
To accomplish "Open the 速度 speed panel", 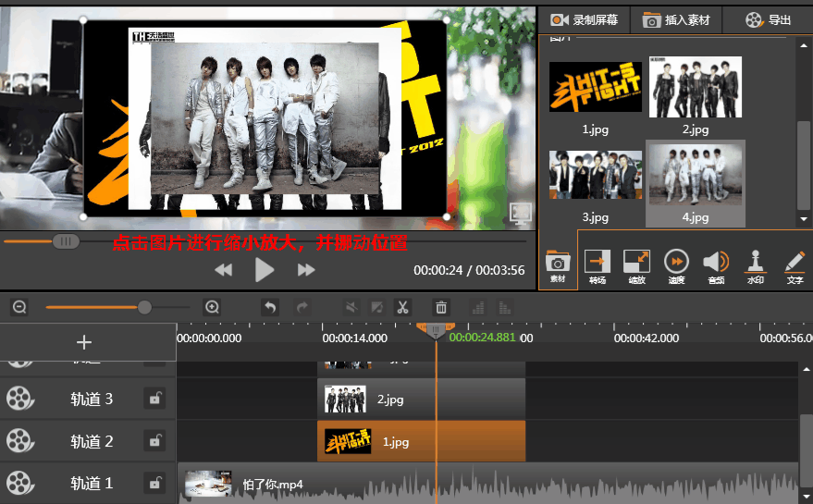I will point(676,266).
